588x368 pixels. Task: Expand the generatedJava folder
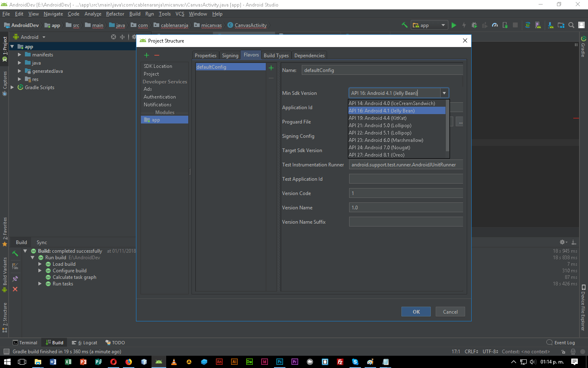[x=19, y=71]
